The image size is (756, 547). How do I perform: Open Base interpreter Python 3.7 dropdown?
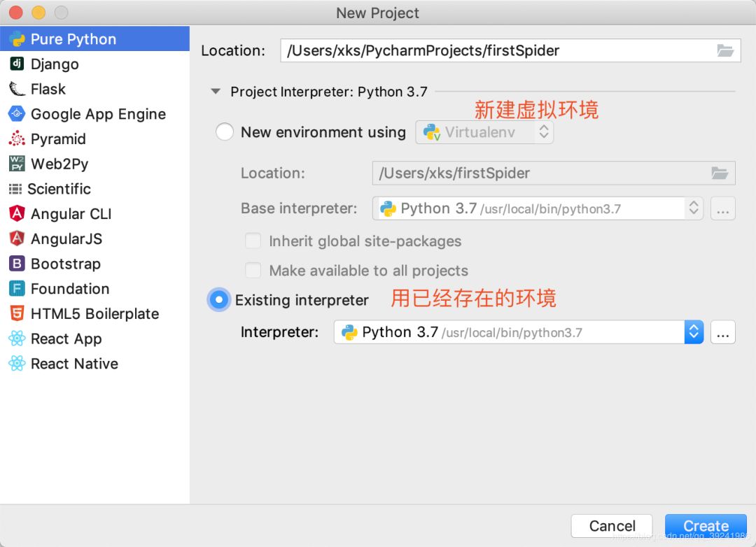coord(538,208)
